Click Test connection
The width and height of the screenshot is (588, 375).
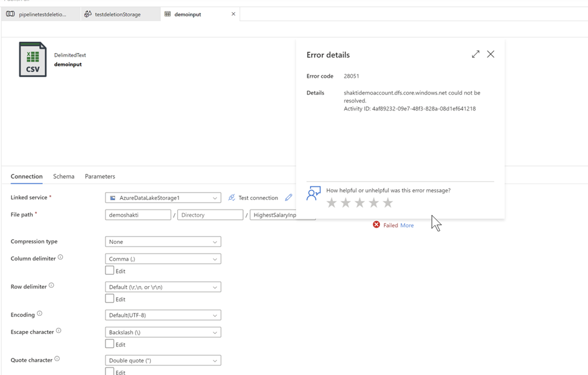pos(259,197)
